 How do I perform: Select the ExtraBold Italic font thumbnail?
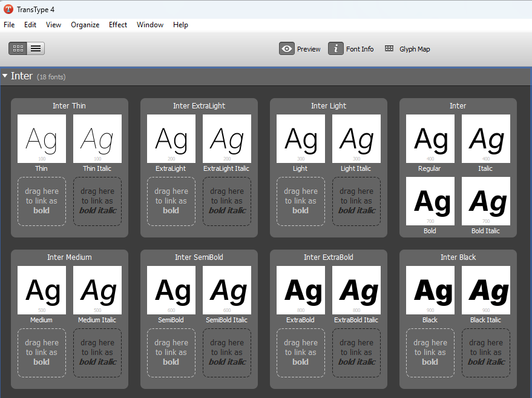pyautogui.click(x=356, y=290)
